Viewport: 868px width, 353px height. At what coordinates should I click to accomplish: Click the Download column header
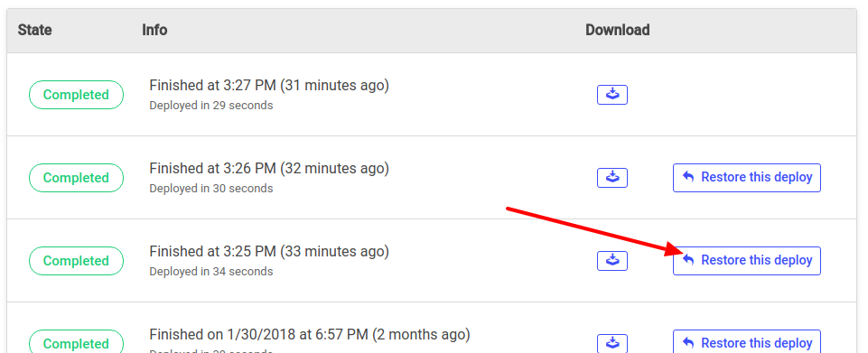(617, 30)
